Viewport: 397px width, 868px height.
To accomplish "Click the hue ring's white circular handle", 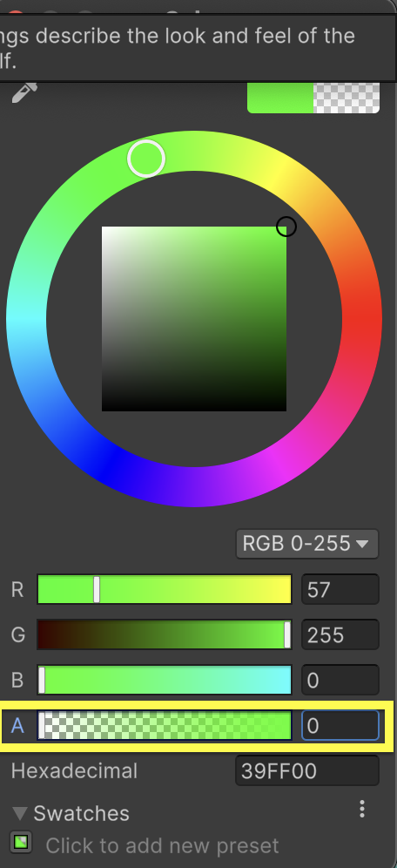I will pos(146,159).
